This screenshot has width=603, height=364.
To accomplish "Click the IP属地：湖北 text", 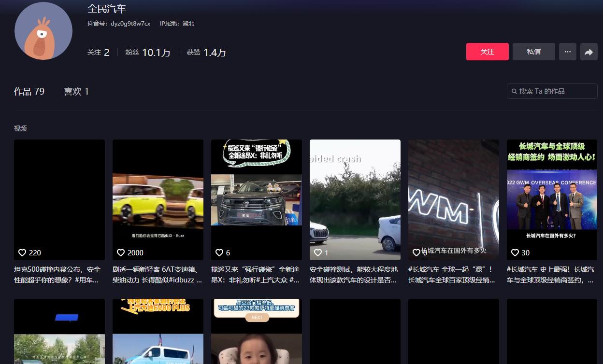I will click(177, 23).
